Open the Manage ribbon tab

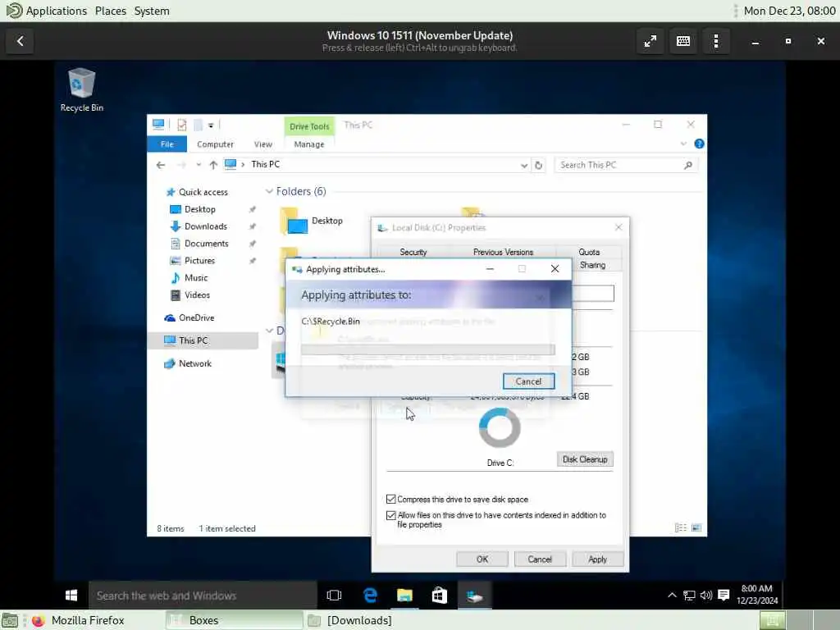pyautogui.click(x=309, y=144)
